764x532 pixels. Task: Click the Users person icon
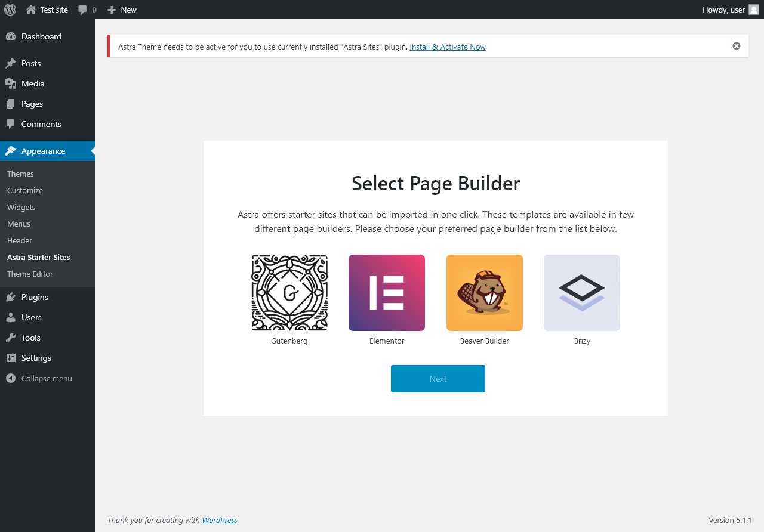tap(11, 317)
